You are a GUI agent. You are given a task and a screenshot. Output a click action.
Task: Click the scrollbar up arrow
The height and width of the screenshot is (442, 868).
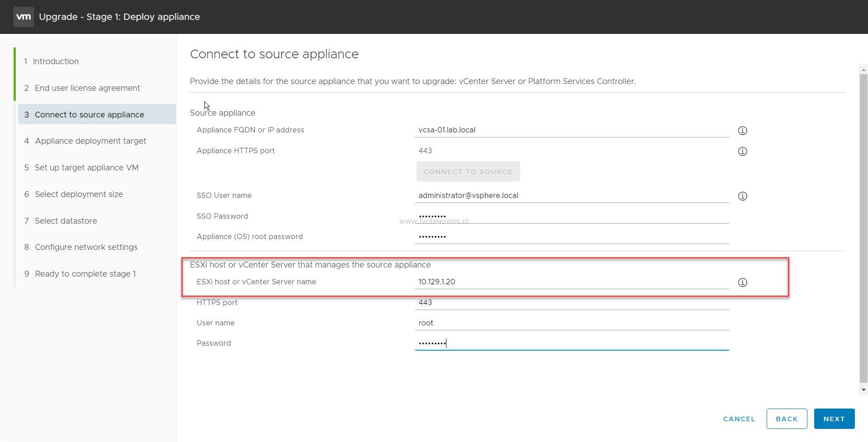(863, 70)
